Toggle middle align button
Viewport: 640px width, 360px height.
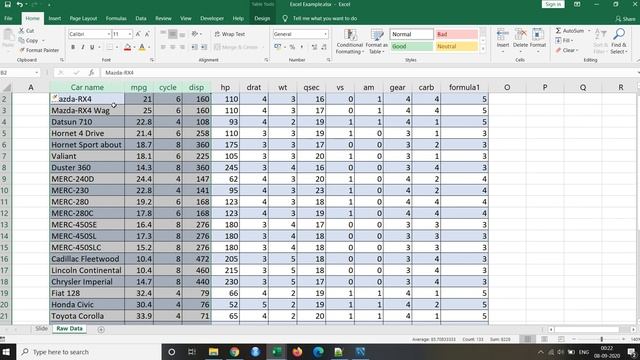tap(173, 34)
